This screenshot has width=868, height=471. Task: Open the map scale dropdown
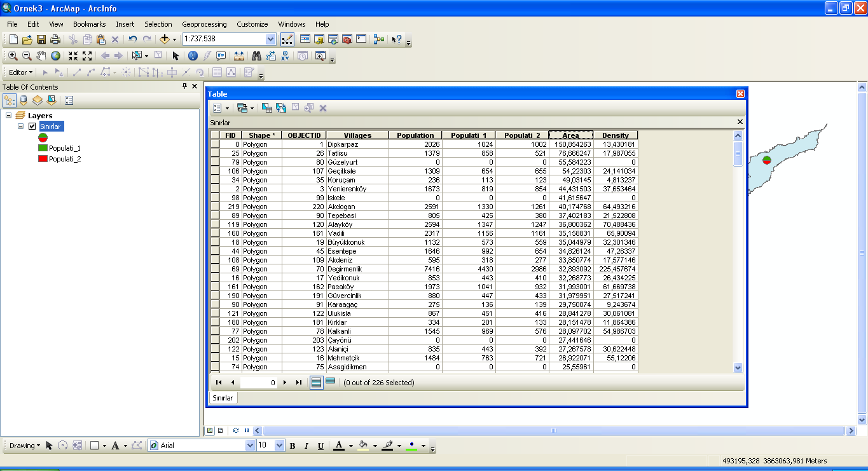click(x=271, y=39)
